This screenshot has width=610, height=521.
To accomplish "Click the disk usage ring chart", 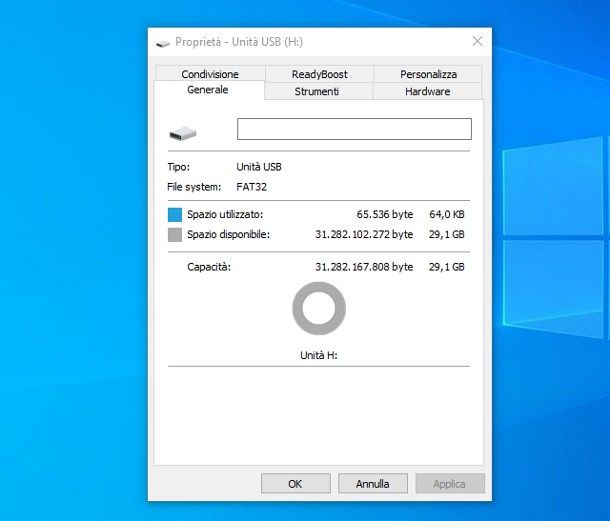I will (x=319, y=308).
